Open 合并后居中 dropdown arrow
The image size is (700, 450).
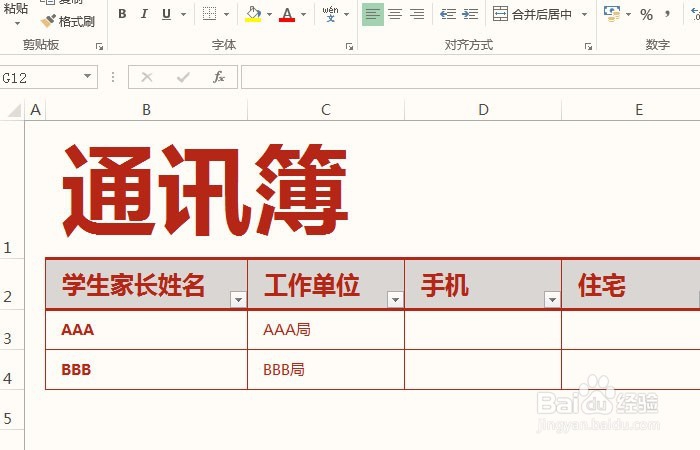pyautogui.click(x=584, y=14)
